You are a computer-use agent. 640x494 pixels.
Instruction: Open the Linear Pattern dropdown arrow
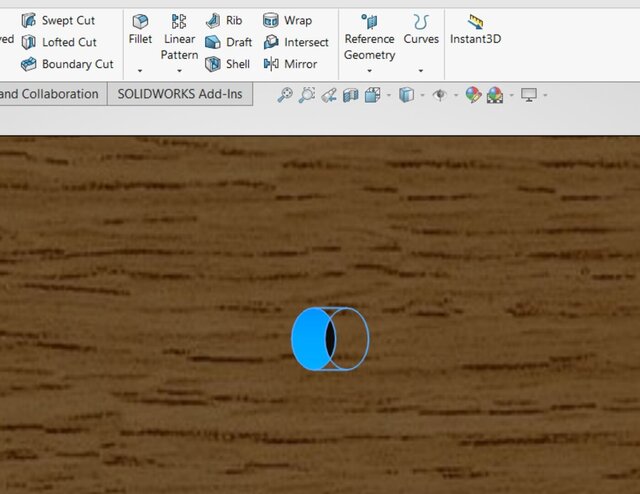click(x=179, y=71)
